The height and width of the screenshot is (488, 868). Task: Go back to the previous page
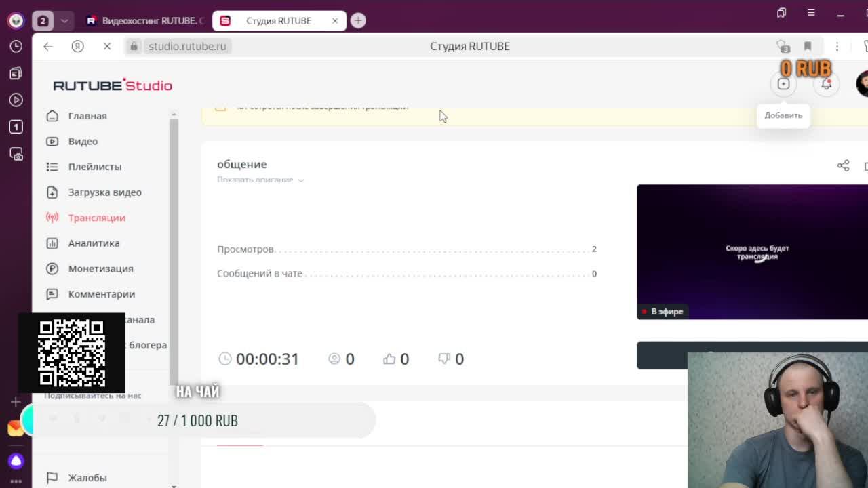(47, 46)
